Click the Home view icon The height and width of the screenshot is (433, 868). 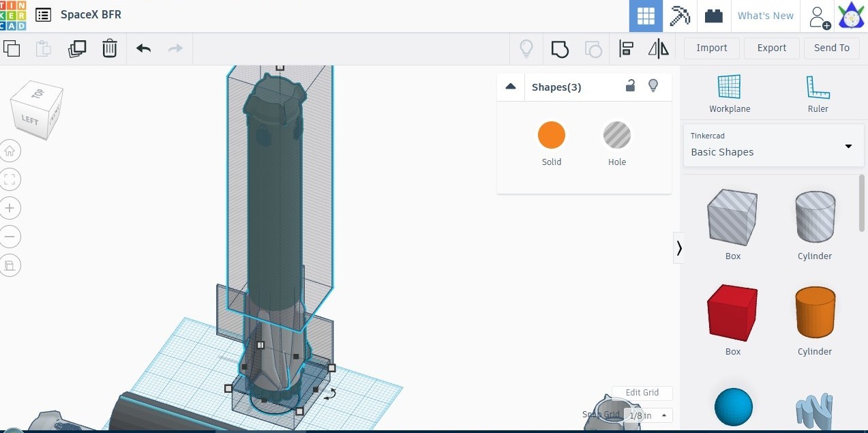coord(10,151)
